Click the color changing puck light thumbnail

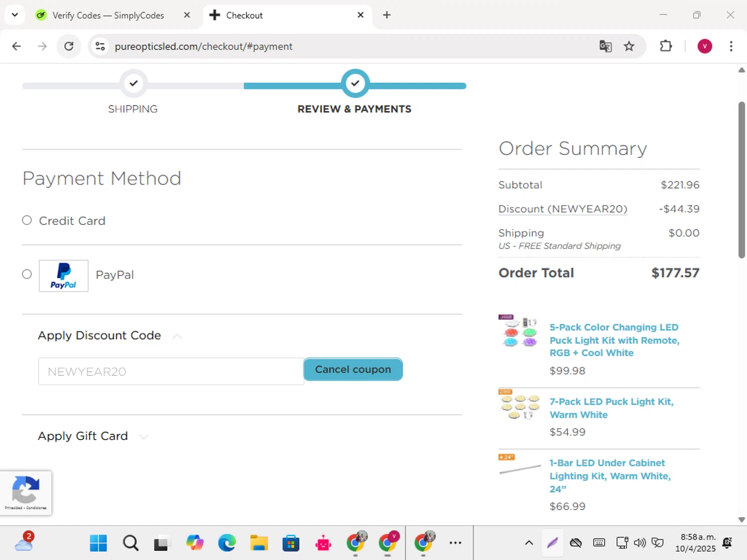click(518, 331)
